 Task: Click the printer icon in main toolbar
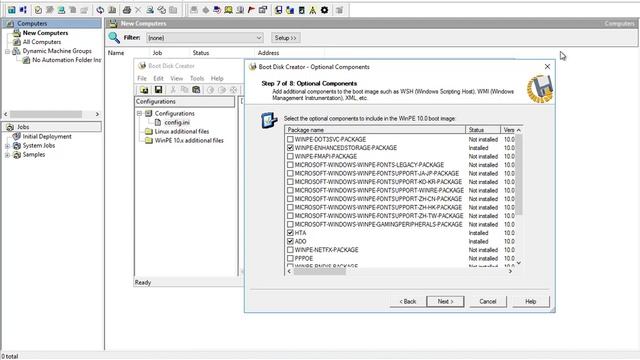coord(127,10)
